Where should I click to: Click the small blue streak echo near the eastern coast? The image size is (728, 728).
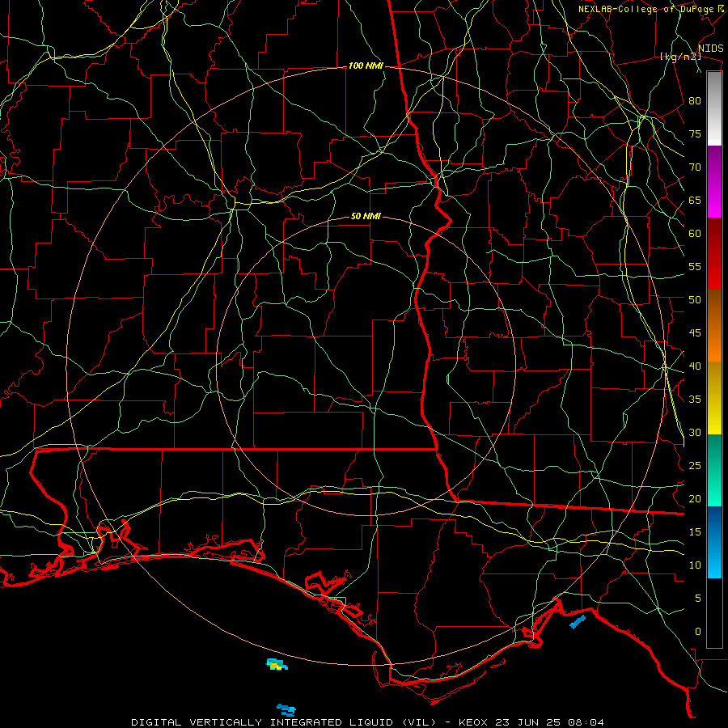pos(578,622)
